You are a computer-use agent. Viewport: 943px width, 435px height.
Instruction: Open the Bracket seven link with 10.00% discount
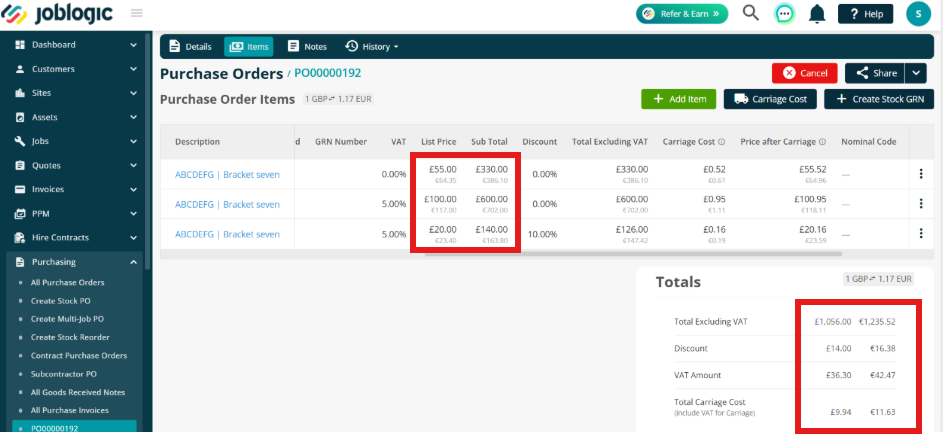[x=227, y=235]
